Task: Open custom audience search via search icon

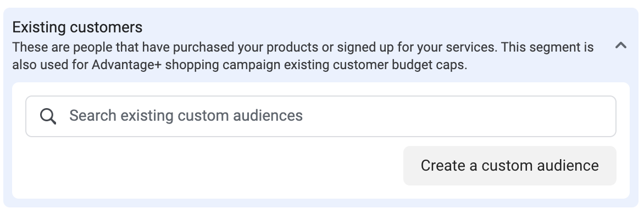Action: (x=48, y=116)
